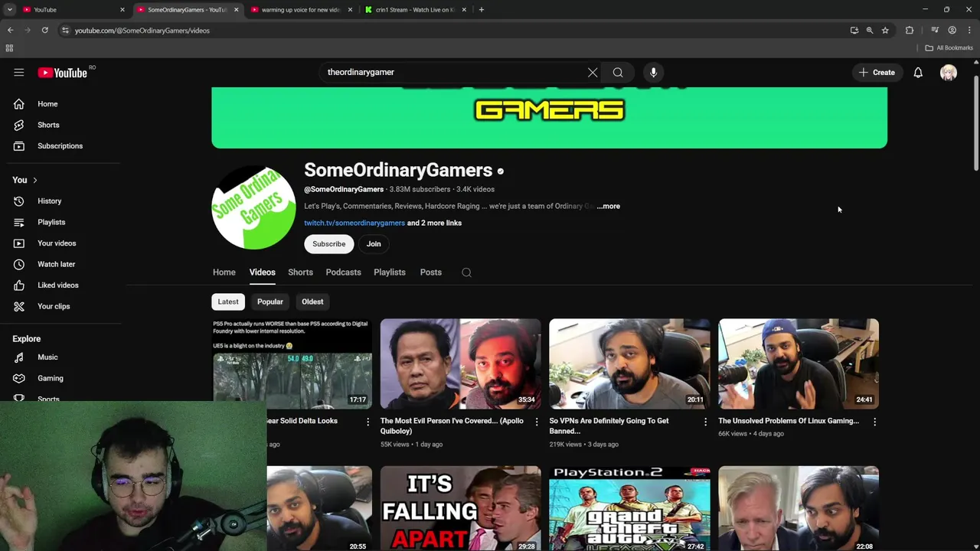Open the YouTube hamburger guide menu
980x551 pixels.
pyautogui.click(x=19, y=73)
